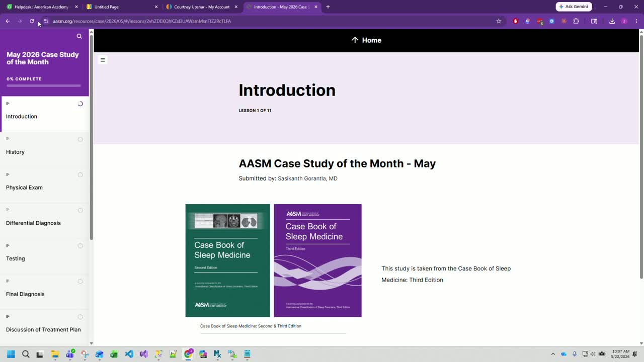Click the May 2026 Case Study course title
Viewport: 644px width, 362px height.
(x=43, y=58)
